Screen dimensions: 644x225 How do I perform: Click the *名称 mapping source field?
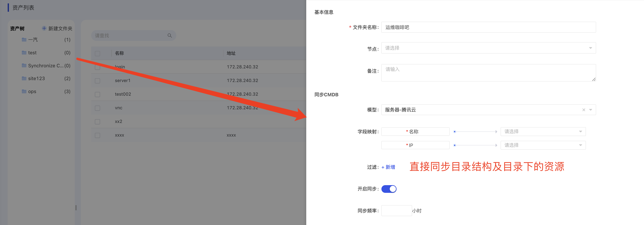[415, 131]
